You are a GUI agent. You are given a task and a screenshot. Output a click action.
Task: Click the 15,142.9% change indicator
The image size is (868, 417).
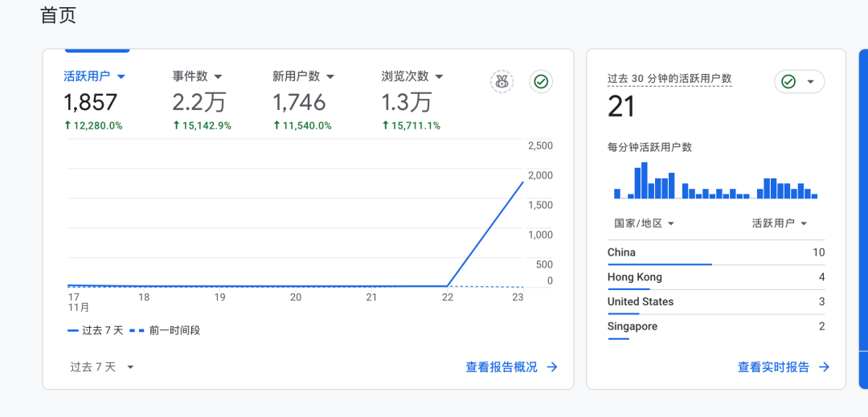202,126
